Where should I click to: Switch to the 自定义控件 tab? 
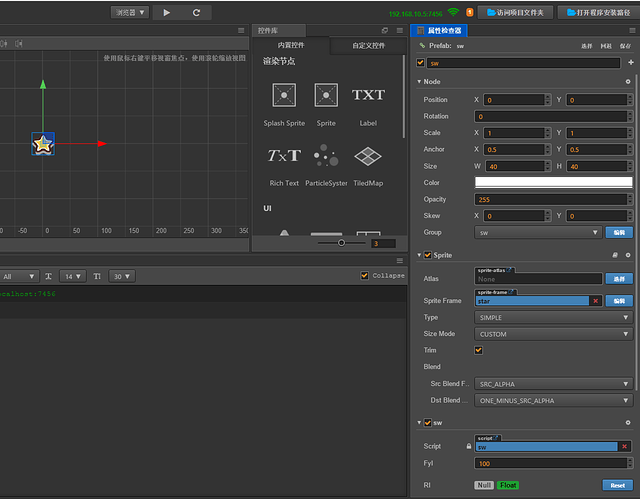(369, 46)
